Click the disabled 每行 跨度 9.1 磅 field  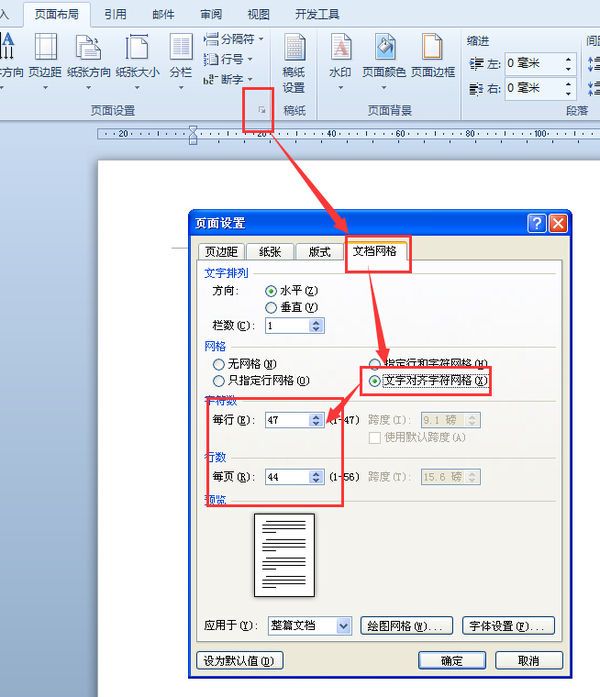point(450,420)
